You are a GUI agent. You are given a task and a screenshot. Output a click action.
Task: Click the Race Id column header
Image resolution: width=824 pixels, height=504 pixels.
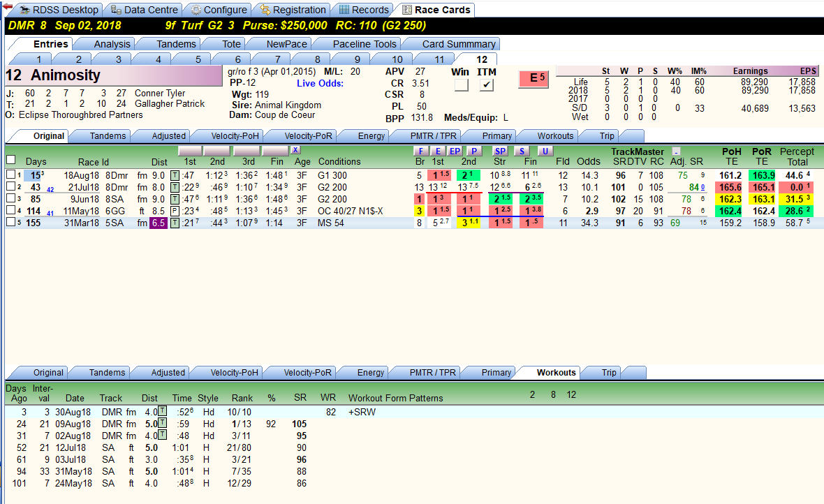pos(94,163)
